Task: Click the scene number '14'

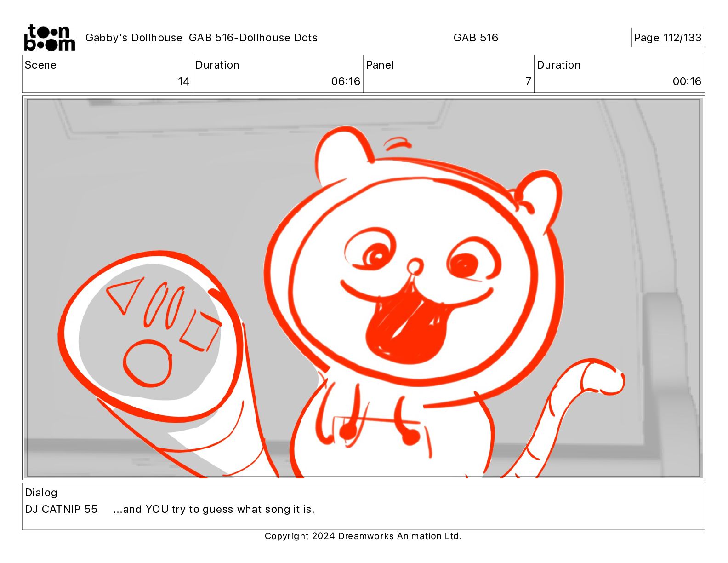Action: [184, 81]
